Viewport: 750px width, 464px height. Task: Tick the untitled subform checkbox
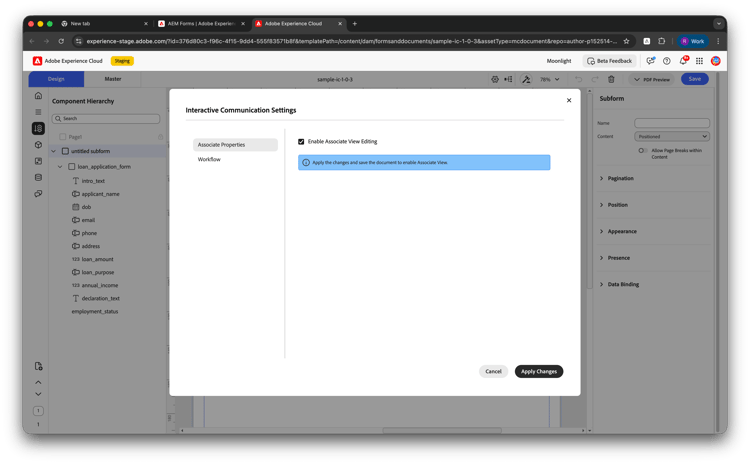(x=66, y=151)
